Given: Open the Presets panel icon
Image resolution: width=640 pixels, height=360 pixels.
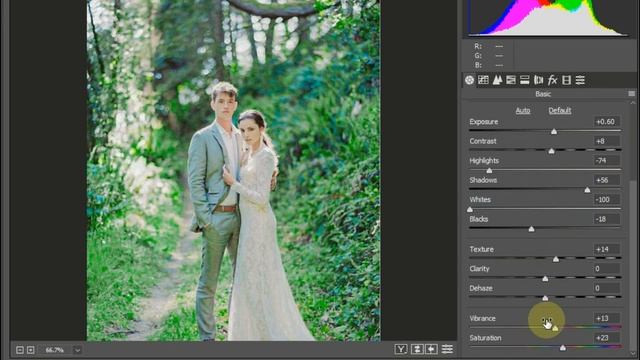Looking at the screenshot, I should point(580,80).
